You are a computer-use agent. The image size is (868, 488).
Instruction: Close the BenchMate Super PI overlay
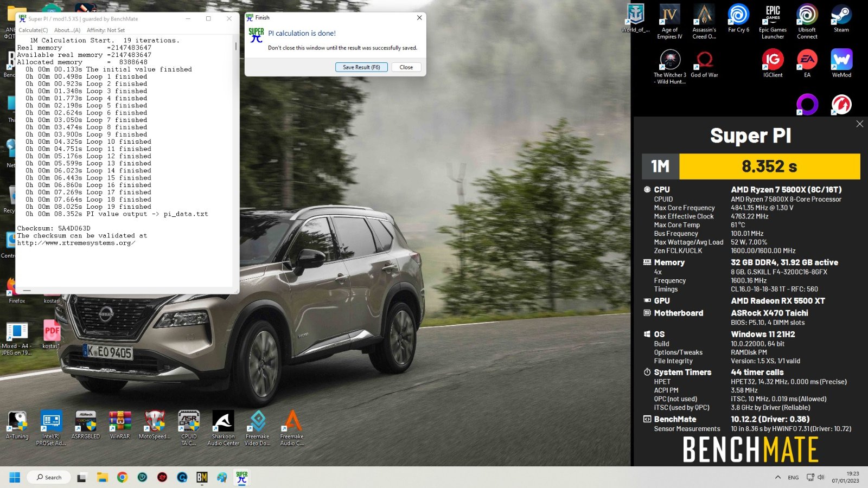(x=859, y=124)
